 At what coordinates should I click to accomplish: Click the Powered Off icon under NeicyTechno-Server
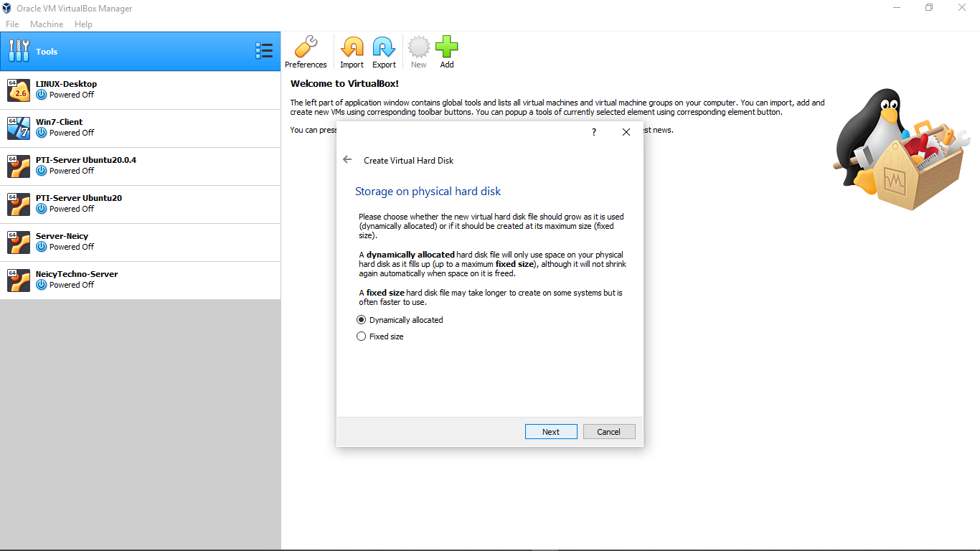42,285
